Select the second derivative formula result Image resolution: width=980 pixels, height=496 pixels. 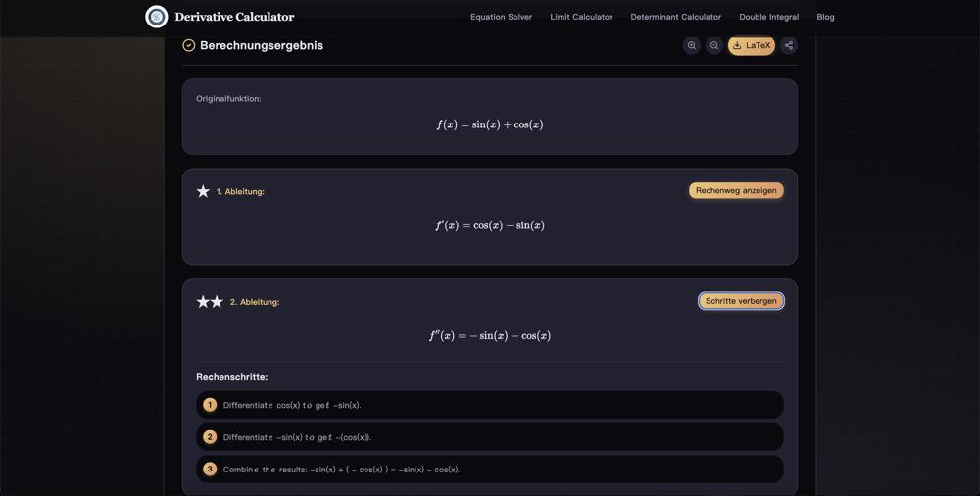[490, 335]
